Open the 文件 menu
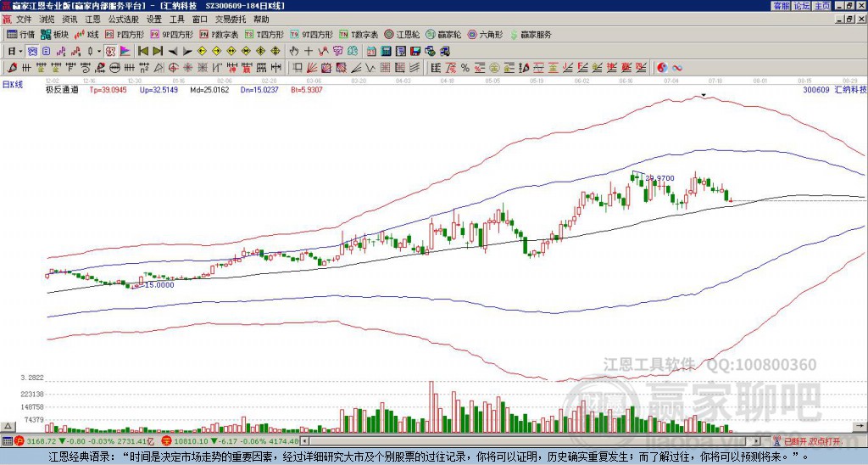Screen dimensions: 868x465 [x=23, y=20]
